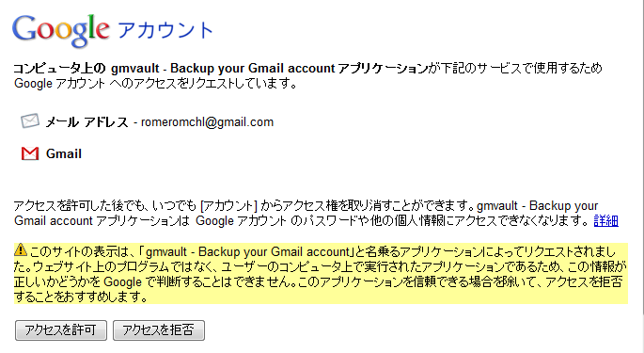Click the warning line starting た。ウェブサイト上のプログラム
644x353 pixels.
point(321,266)
